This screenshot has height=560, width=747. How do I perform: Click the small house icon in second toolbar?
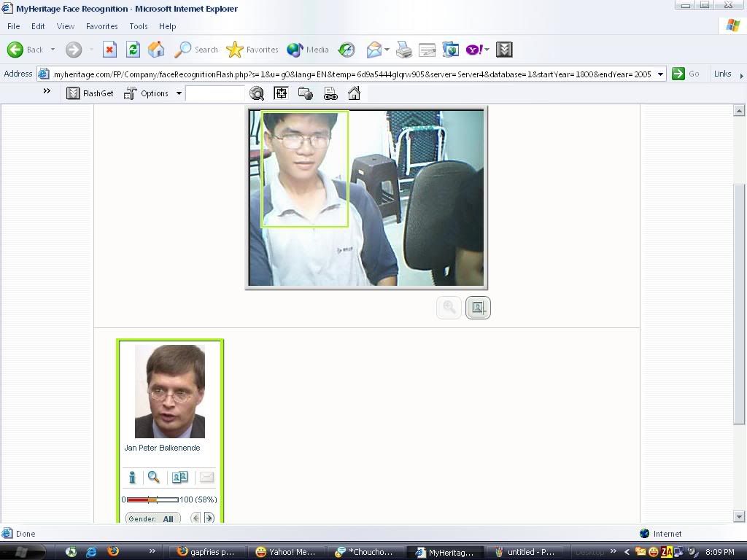[x=354, y=93]
